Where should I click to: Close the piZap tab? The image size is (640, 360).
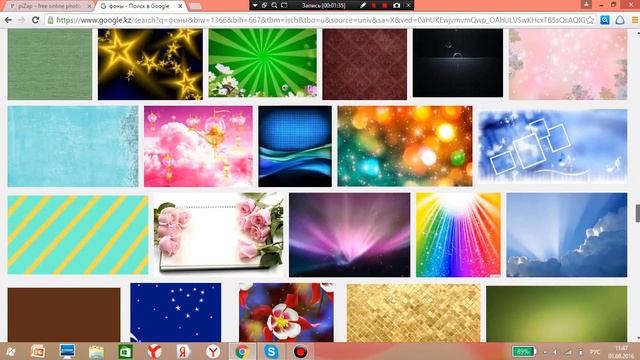tap(89, 6)
